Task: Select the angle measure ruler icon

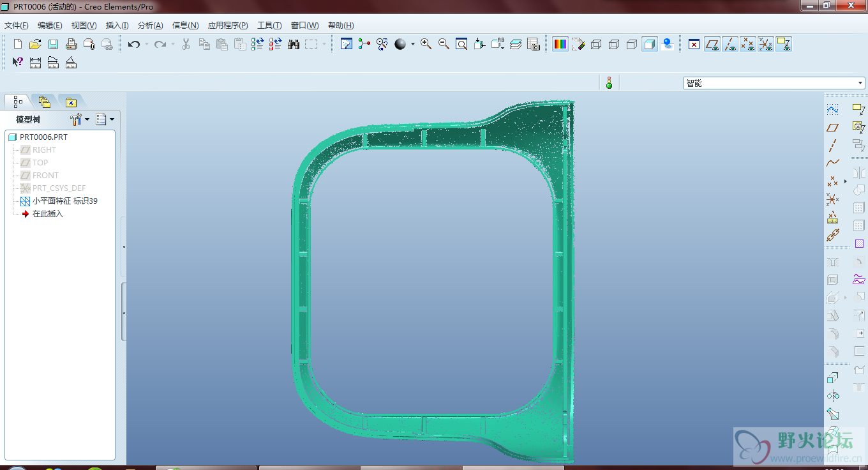Action: pos(71,62)
